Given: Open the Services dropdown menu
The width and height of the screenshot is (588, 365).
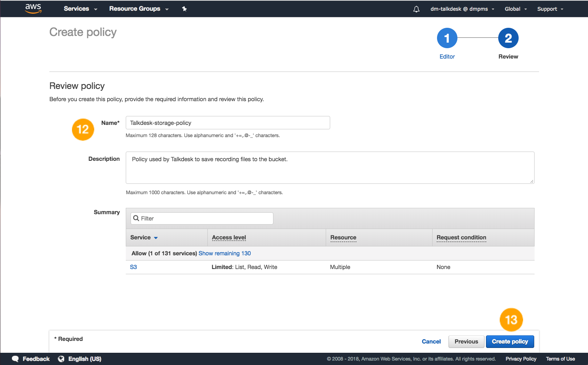Looking at the screenshot, I should (80, 9).
